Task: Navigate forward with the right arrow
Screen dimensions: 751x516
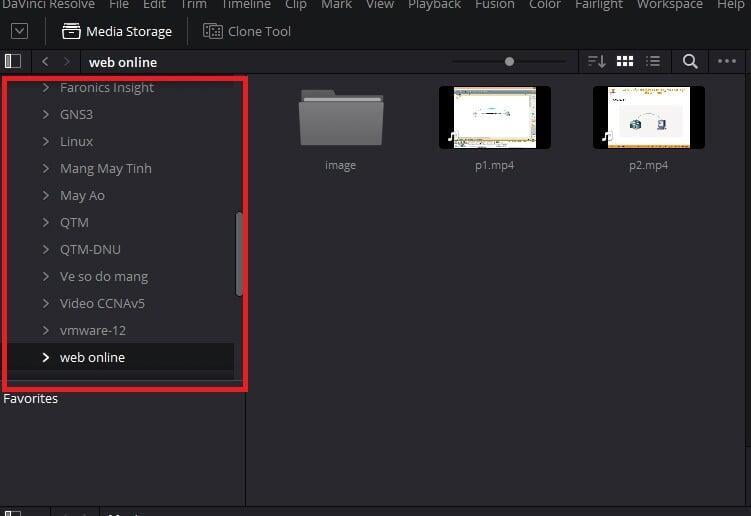Action: (x=67, y=62)
